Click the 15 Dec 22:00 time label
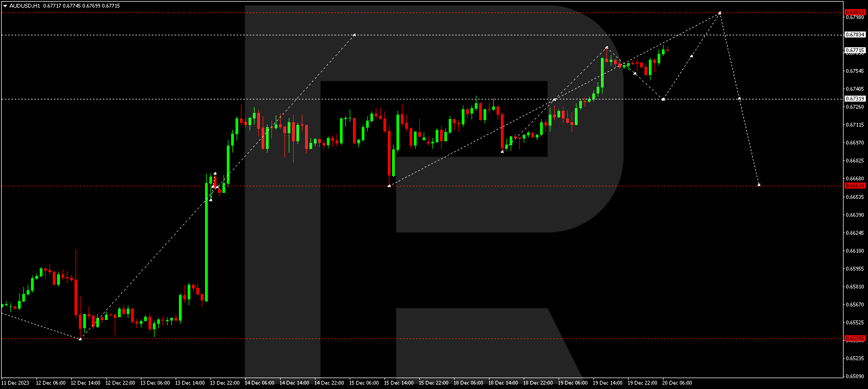The image size is (868, 389). pyautogui.click(x=433, y=383)
